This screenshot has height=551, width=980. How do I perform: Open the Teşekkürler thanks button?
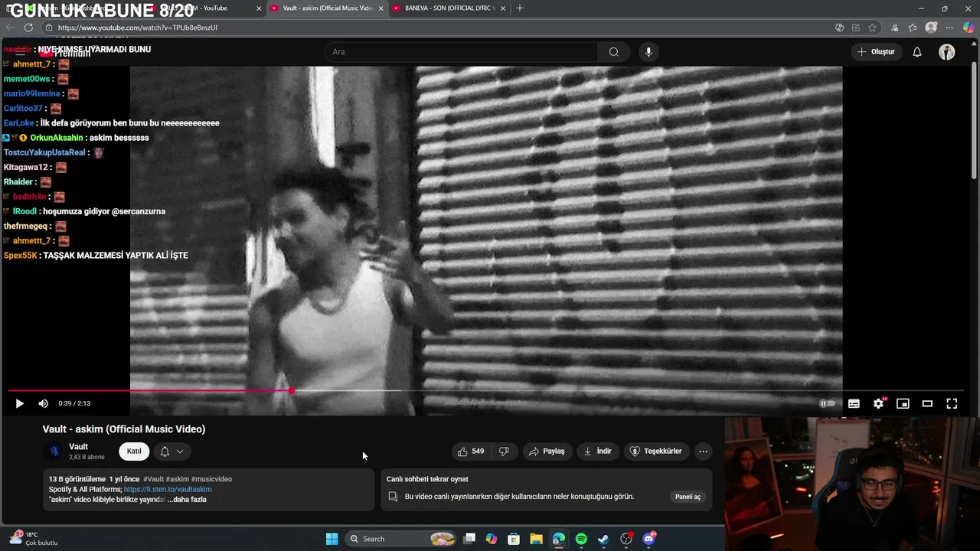point(655,452)
